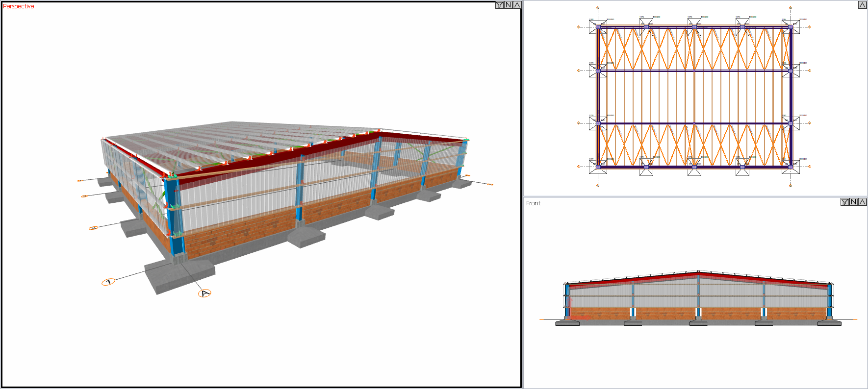Viewport: 868px width, 389px height.
Task: Select the red Perspective viewport label
Action: (x=19, y=6)
